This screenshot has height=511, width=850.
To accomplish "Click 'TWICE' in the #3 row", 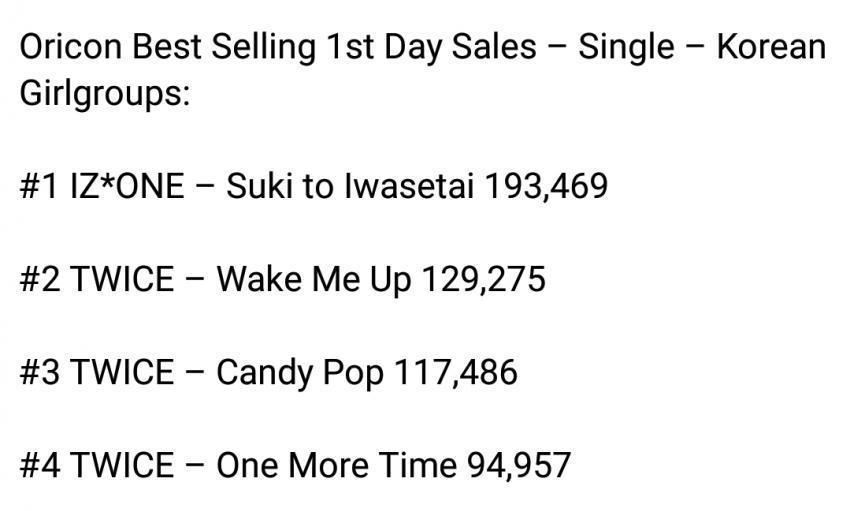I will click(123, 372).
